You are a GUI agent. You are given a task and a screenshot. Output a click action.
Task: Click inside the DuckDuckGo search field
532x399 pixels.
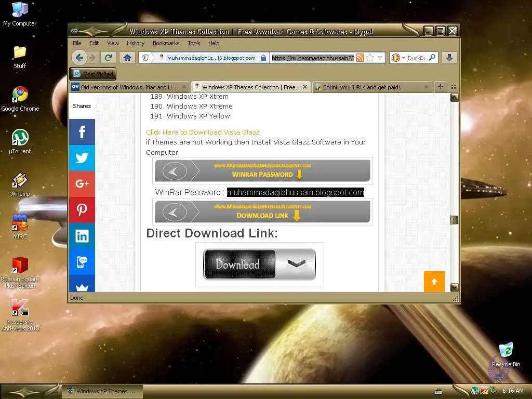[x=417, y=58]
